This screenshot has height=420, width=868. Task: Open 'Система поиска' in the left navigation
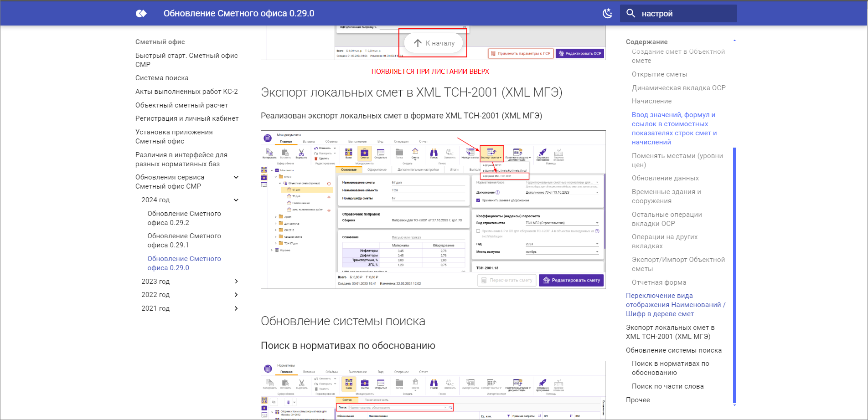coord(162,78)
